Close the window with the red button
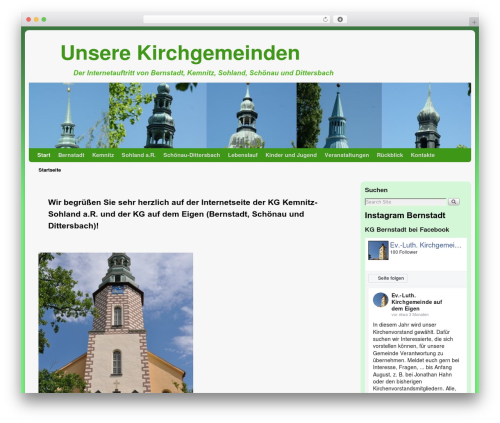This screenshot has height=423, width=500. point(29,19)
